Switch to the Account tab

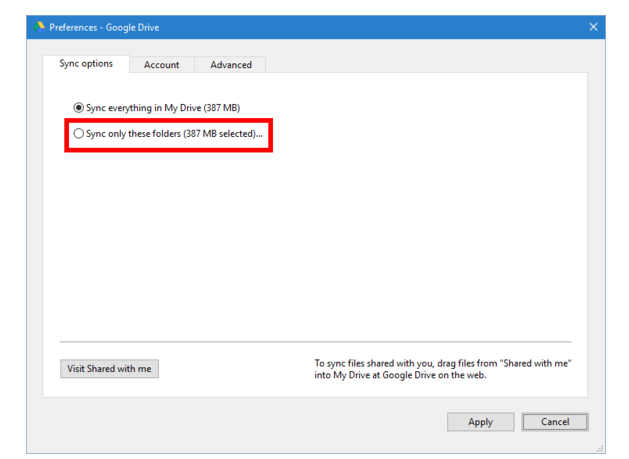tap(162, 65)
